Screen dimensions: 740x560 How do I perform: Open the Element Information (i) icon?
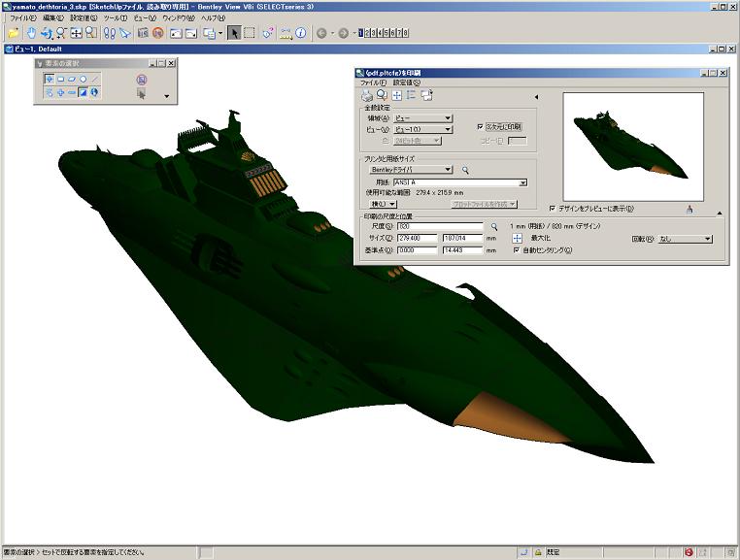[x=301, y=33]
